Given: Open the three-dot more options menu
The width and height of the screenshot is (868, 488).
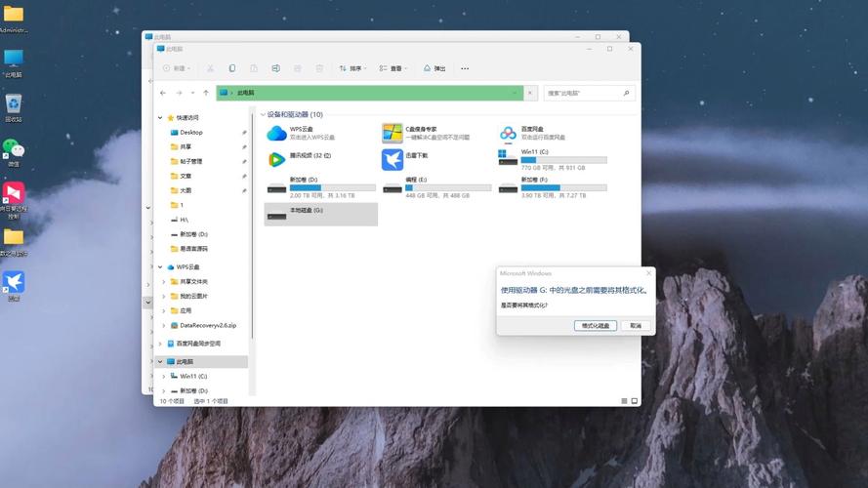Looking at the screenshot, I should pos(465,68).
